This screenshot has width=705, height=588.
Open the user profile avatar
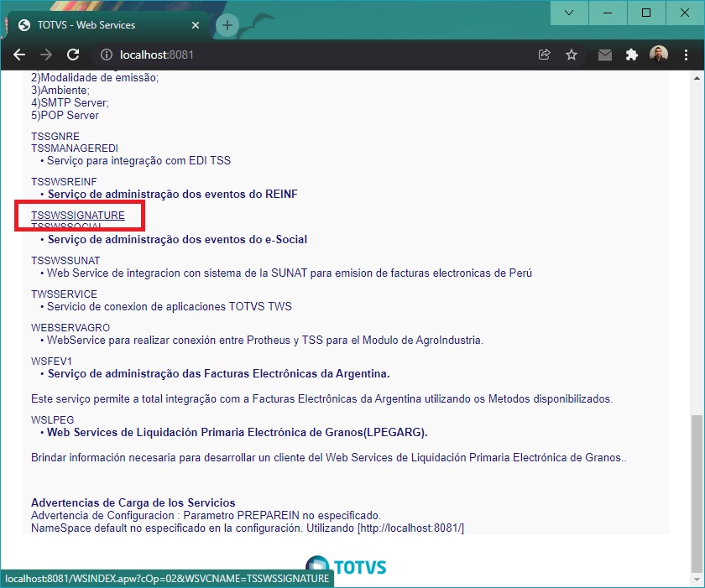pyautogui.click(x=659, y=55)
